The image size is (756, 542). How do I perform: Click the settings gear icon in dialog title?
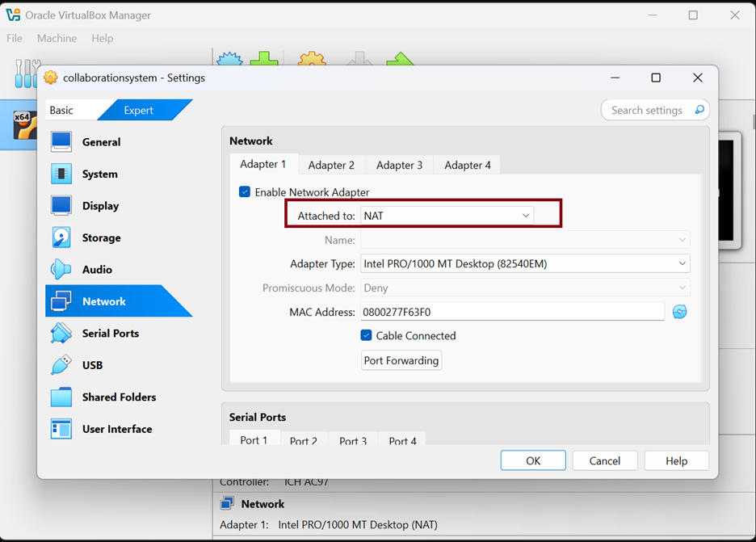[51, 78]
